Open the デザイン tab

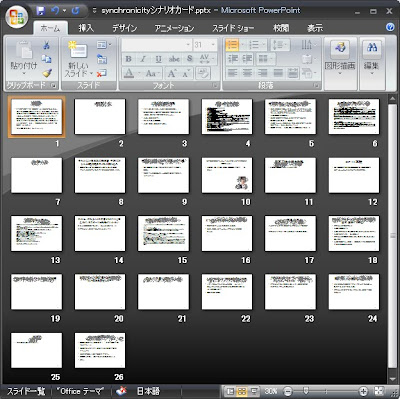(x=125, y=28)
